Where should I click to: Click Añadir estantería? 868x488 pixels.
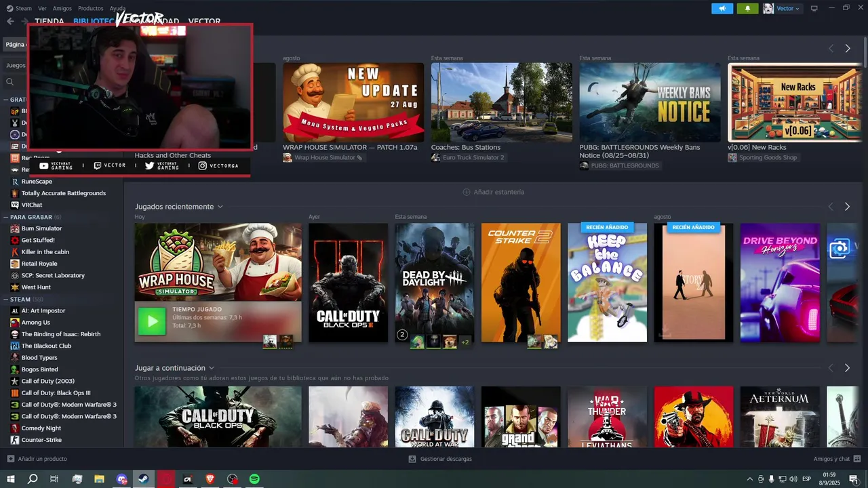[x=494, y=192]
